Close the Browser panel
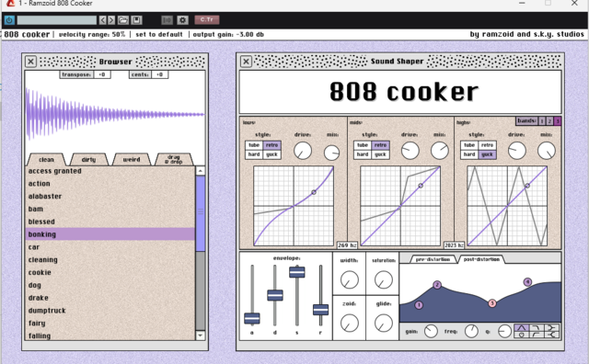The height and width of the screenshot is (364, 589). pos(30,62)
